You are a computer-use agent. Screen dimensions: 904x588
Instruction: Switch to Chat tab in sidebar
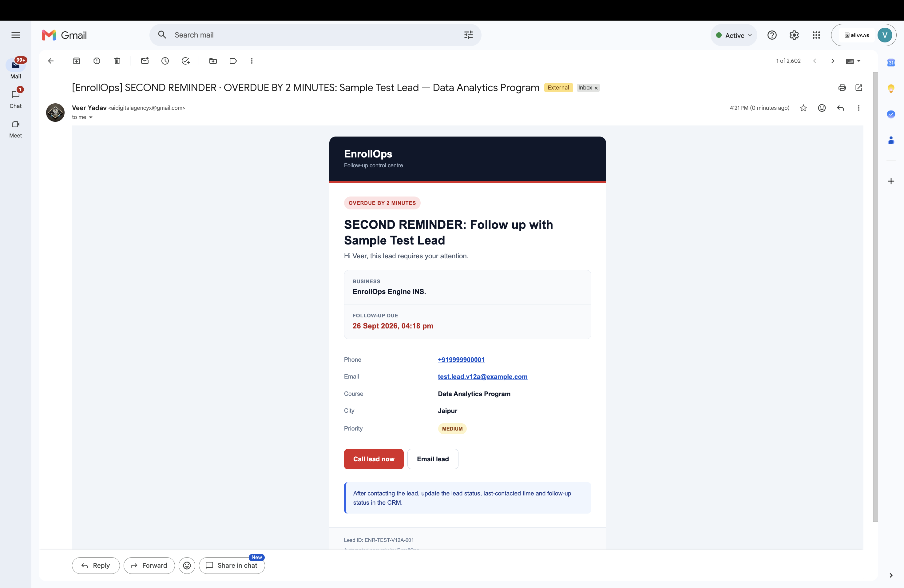click(16, 98)
